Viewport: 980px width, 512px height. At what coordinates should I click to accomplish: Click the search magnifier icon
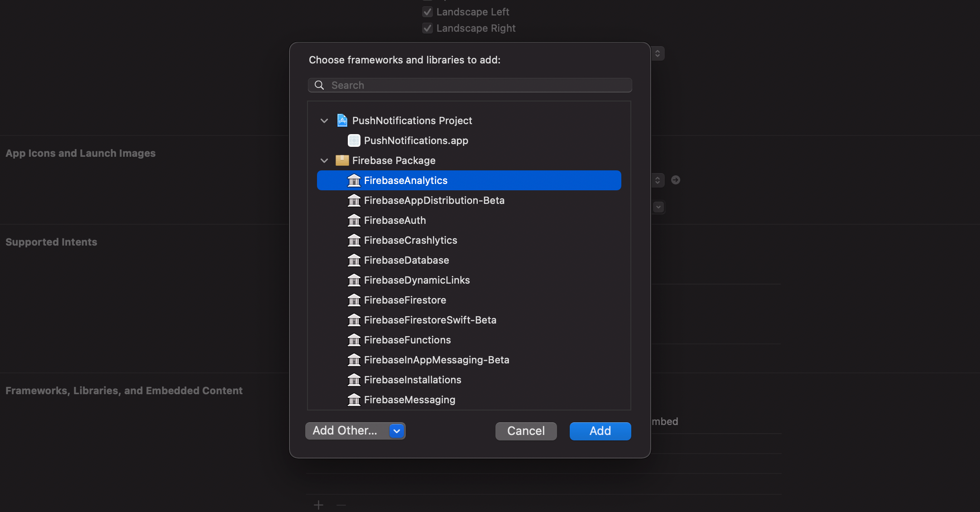(319, 85)
